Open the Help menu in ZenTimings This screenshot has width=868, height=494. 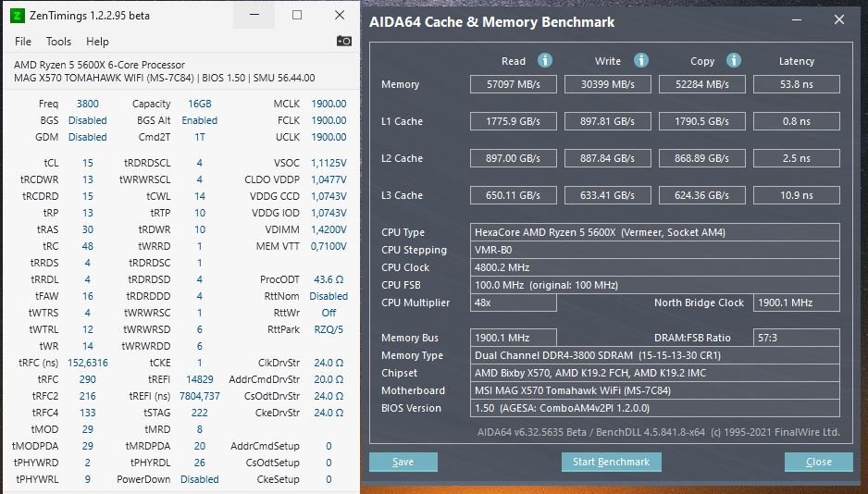tap(97, 42)
